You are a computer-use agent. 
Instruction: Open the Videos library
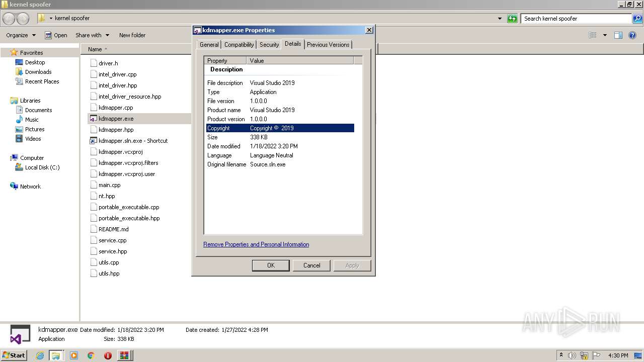coord(33,139)
